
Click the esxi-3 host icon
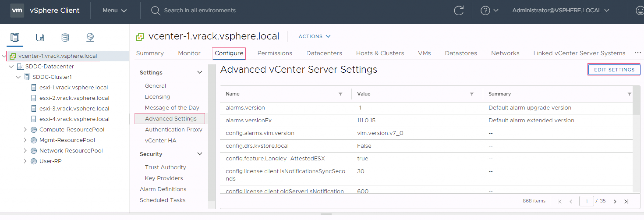coord(34,108)
